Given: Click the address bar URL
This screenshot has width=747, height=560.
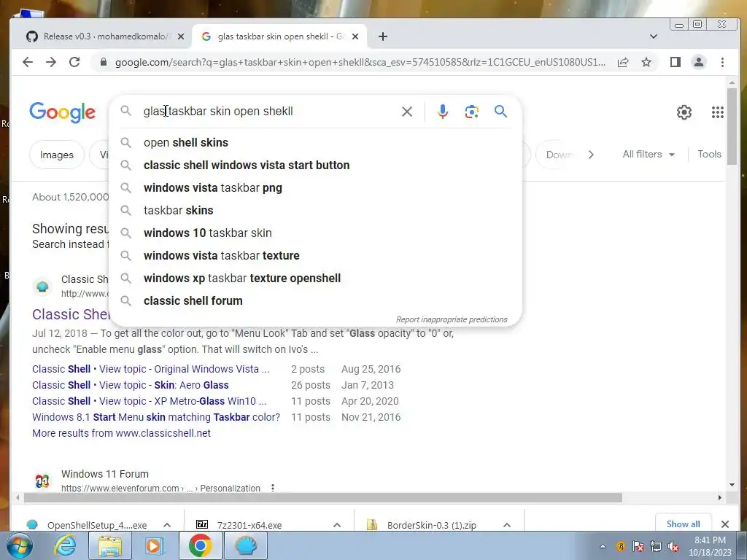Looking at the screenshot, I should point(360,62).
